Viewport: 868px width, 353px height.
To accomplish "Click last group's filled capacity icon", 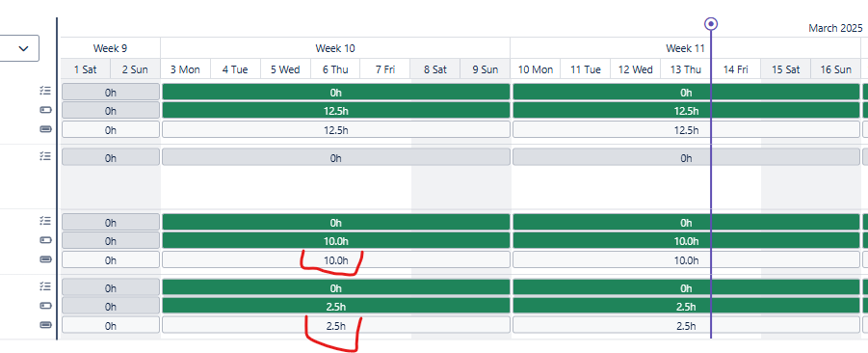I will click(x=45, y=324).
